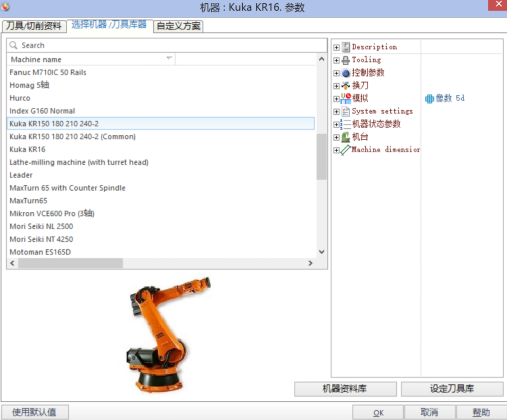Click the application icon in title bar
The width and height of the screenshot is (508, 420).
pos(5,6)
